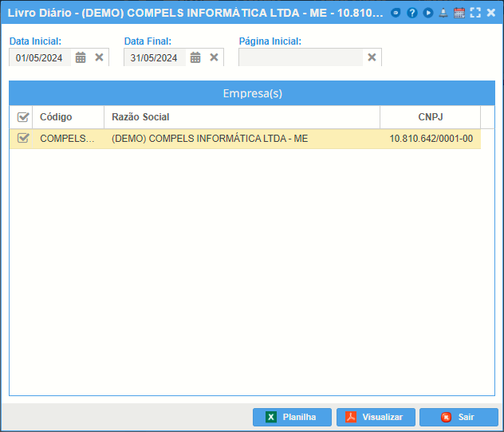Close the Livro Diário window

pos(490,13)
